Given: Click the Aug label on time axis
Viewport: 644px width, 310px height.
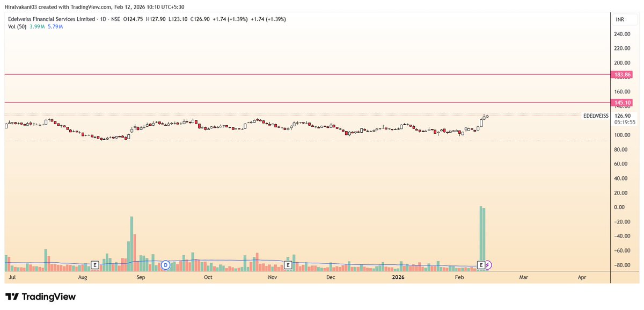Looking at the screenshot, I should coord(82,277).
